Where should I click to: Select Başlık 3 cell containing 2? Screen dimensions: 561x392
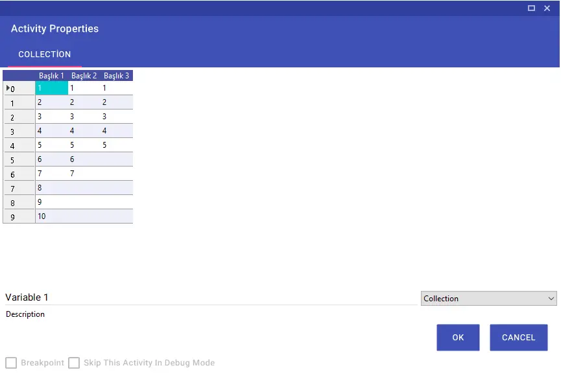tap(117, 102)
